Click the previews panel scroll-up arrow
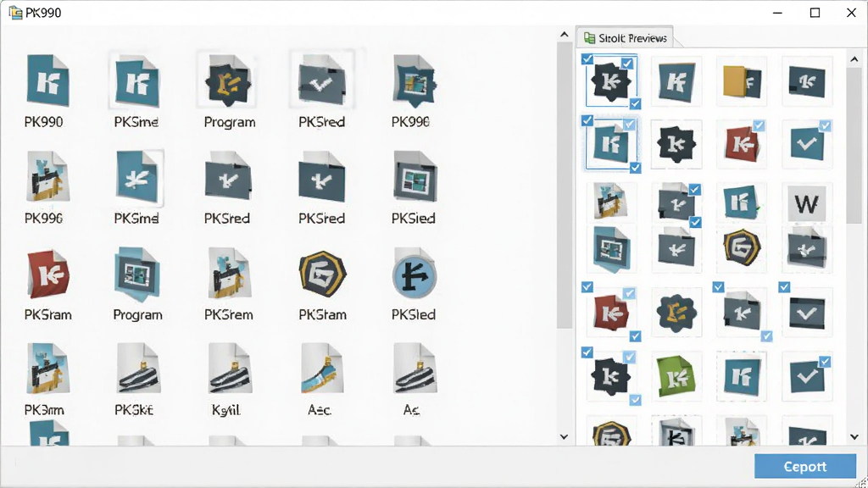 point(854,59)
